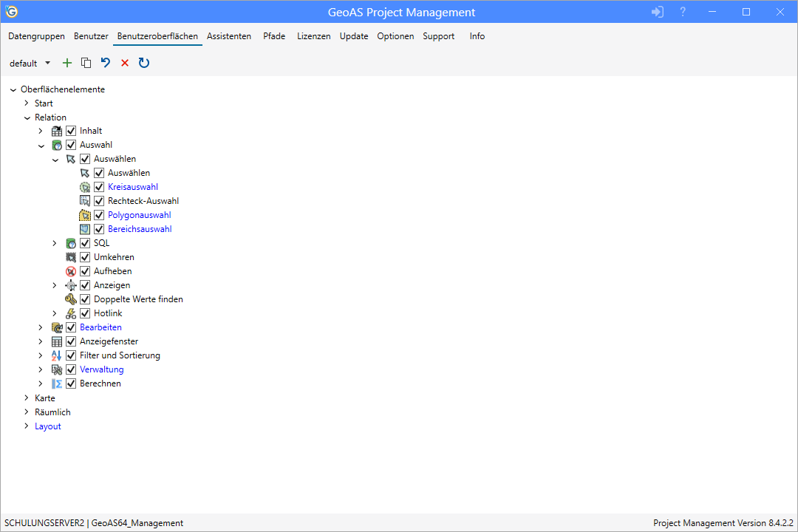Viewport: 798px width, 532px height.
Task: Click the Anzeigen crosshair icon
Action: coord(71,286)
